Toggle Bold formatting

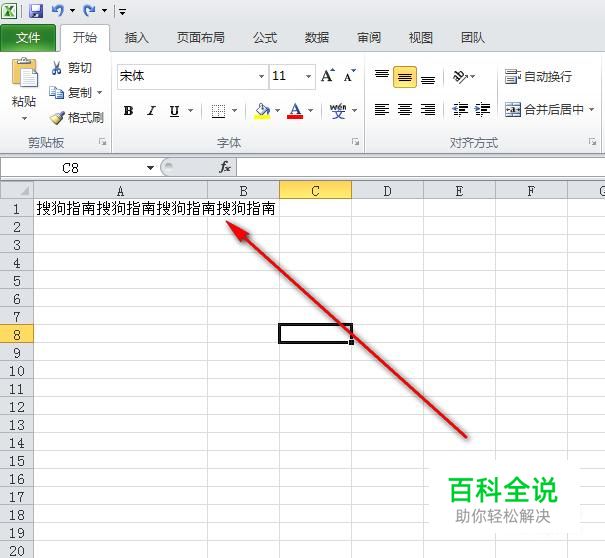[x=128, y=111]
